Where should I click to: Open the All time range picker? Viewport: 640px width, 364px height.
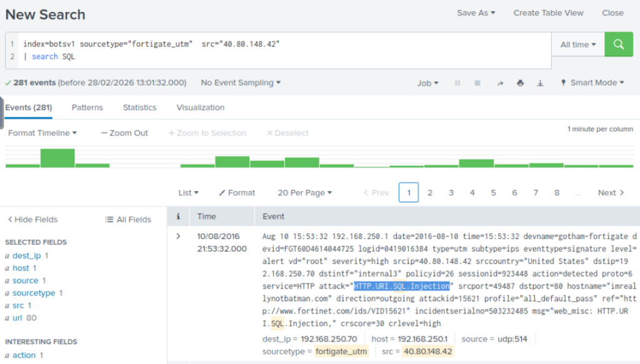[577, 44]
